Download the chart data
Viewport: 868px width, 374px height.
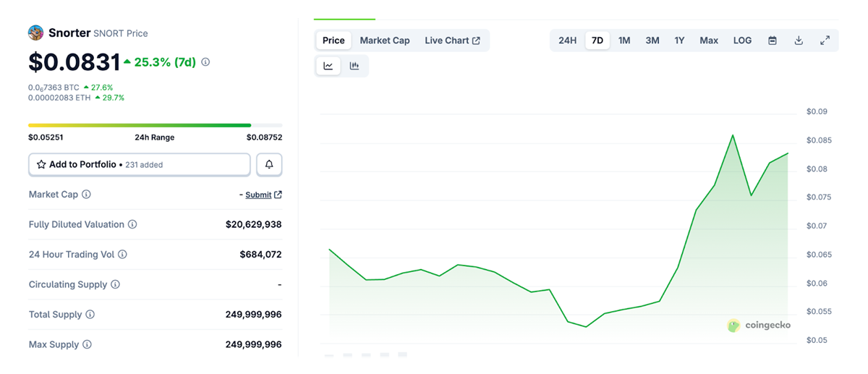tap(799, 41)
